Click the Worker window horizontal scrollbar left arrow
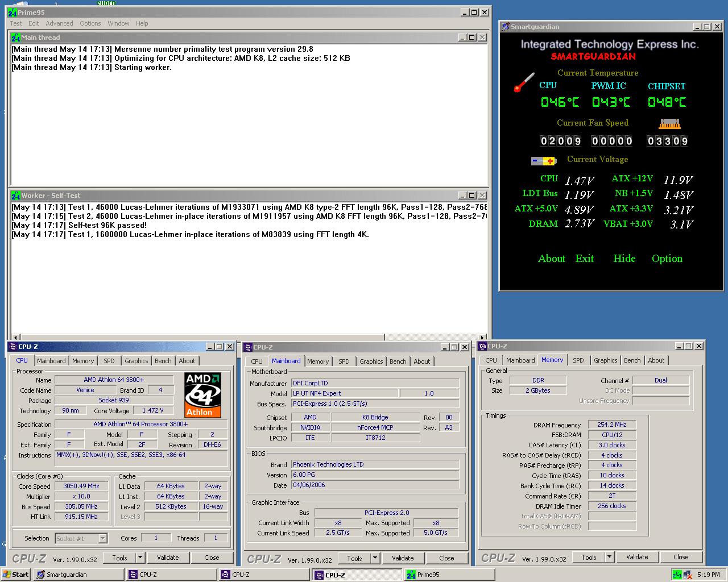Viewport: 728px width, 582px height. point(15,337)
